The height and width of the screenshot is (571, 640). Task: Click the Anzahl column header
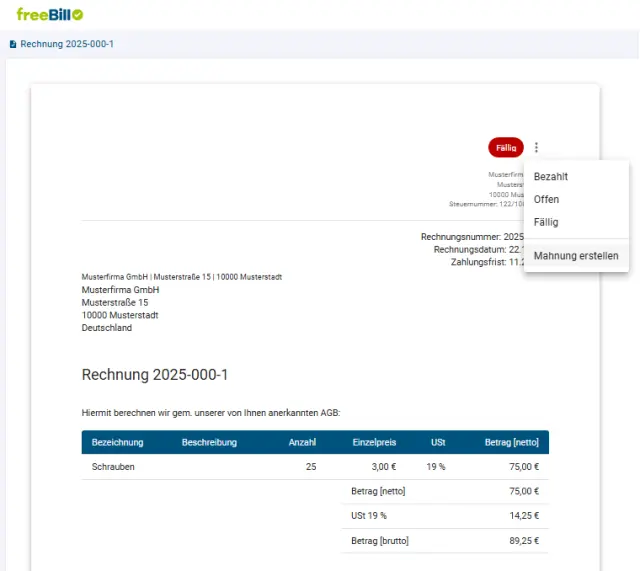pyautogui.click(x=302, y=442)
